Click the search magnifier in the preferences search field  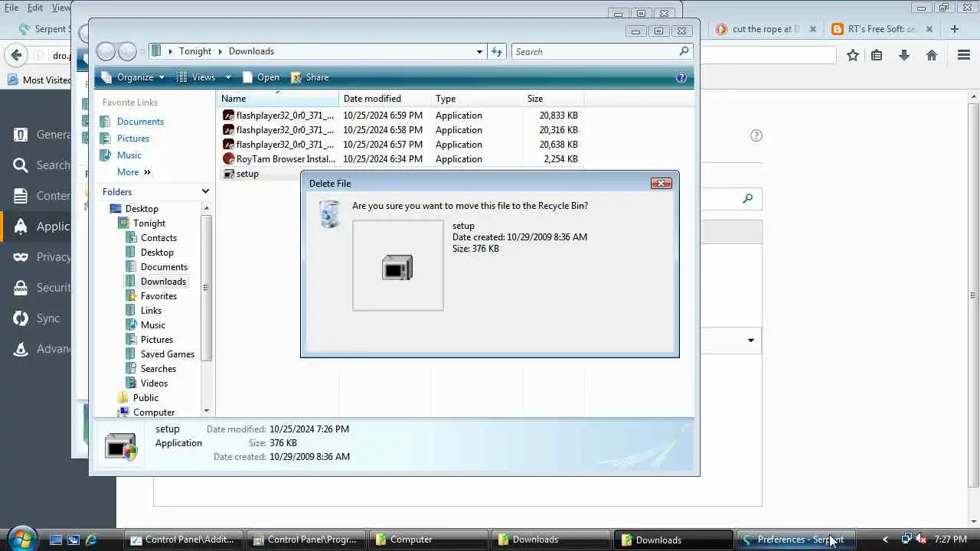click(x=748, y=198)
